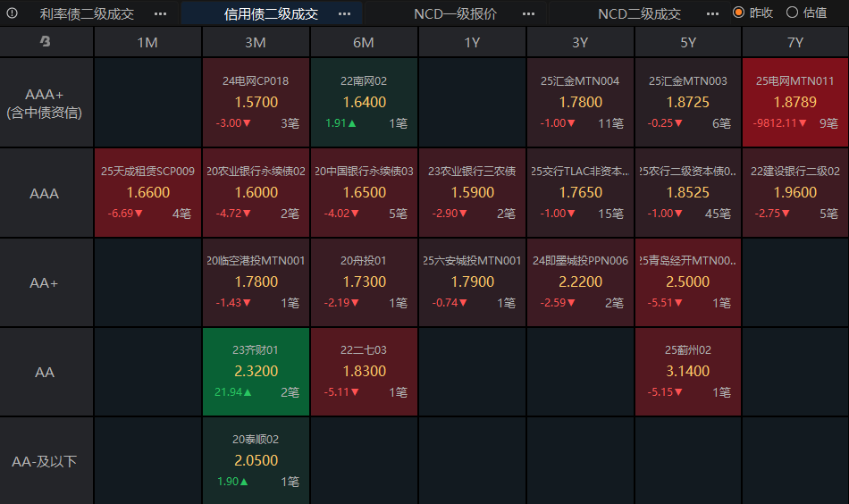849x504 pixels.
Task: Switch to the NCD一级报价 tab
Action: click(x=456, y=13)
